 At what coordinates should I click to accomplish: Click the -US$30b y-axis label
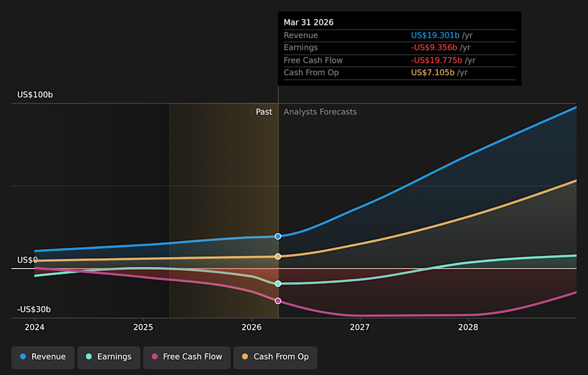click(x=34, y=310)
